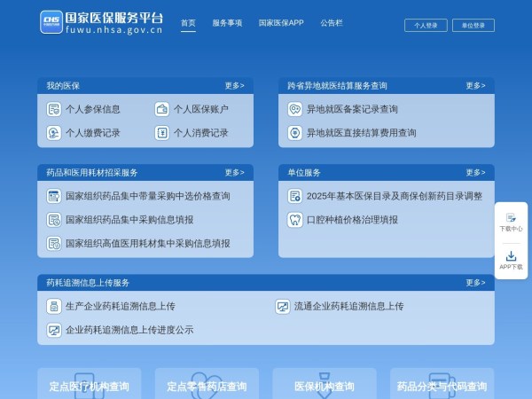
Task: Click the 下载中心 icon in side panel
Action: (511, 217)
